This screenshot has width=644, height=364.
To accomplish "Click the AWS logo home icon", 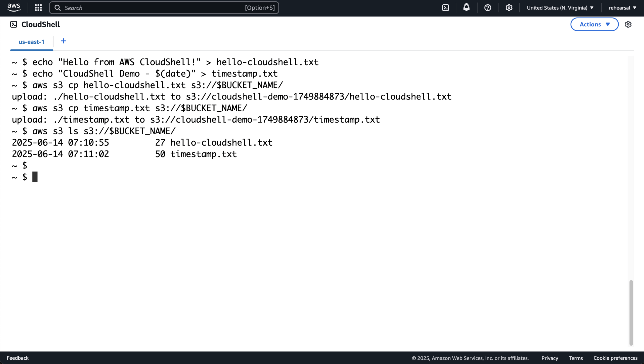I will pyautogui.click(x=14, y=8).
